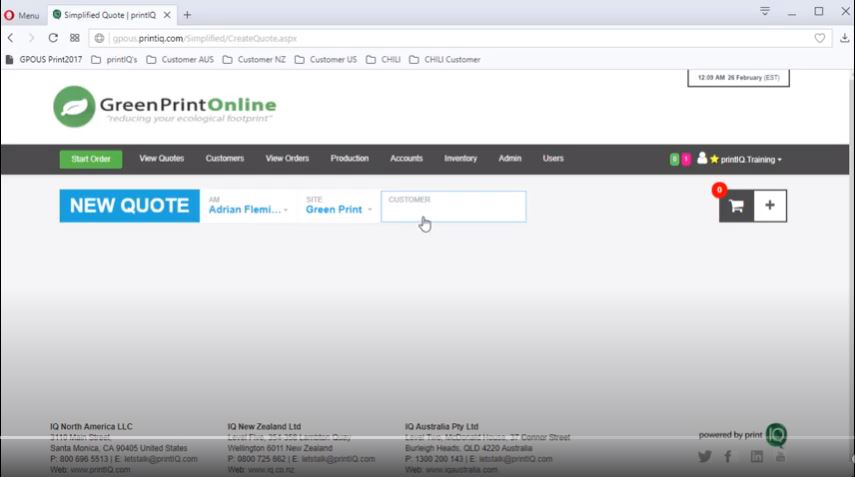Image resolution: width=855 pixels, height=477 pixels.
Task: Click the site information globe icon
Action: (99, 38)
